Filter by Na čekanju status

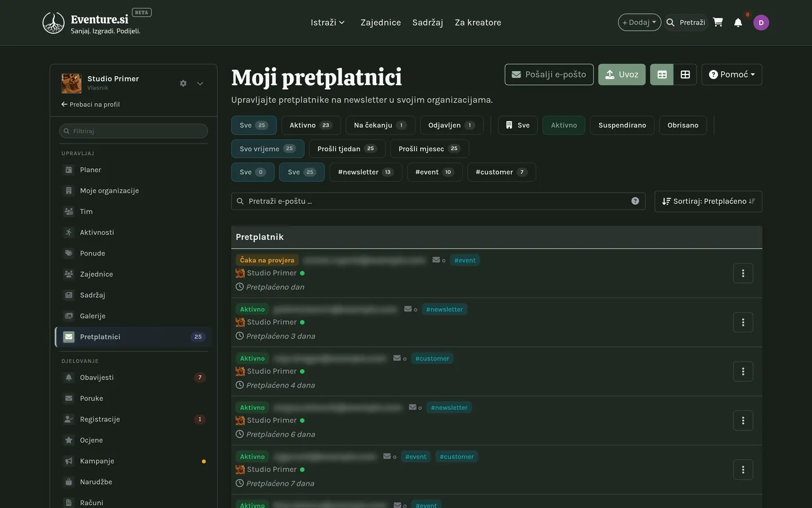coord(381,125)
